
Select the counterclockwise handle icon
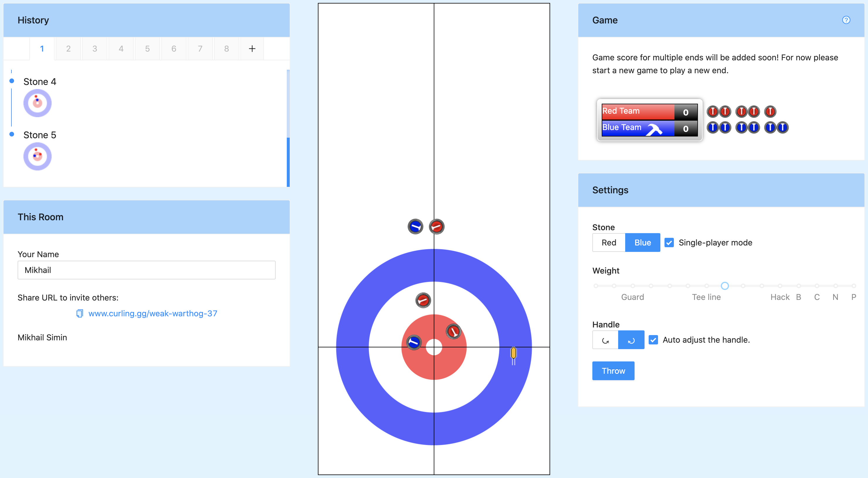pyautogui.click(x=605, y=340)
